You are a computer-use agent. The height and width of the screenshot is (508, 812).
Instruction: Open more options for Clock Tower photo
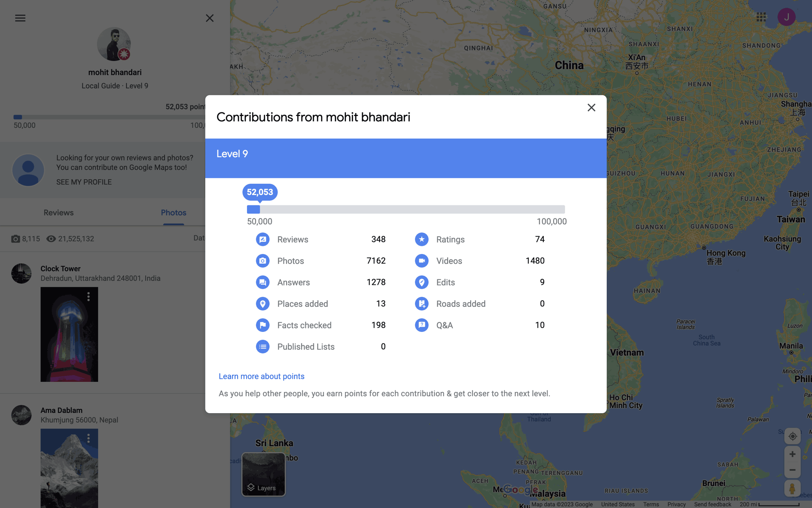click(x=88, y=297)
